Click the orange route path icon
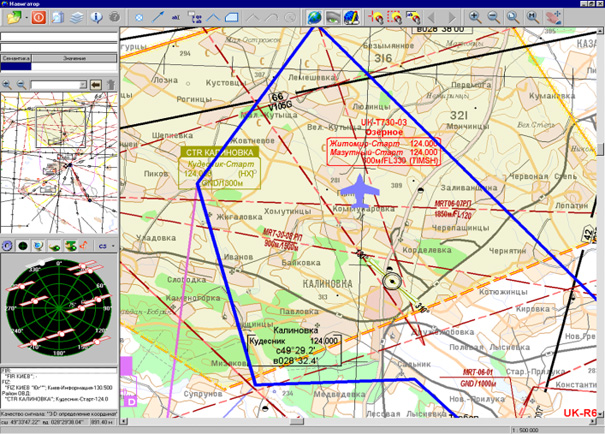Screen dimensions: 605x434 84,245
